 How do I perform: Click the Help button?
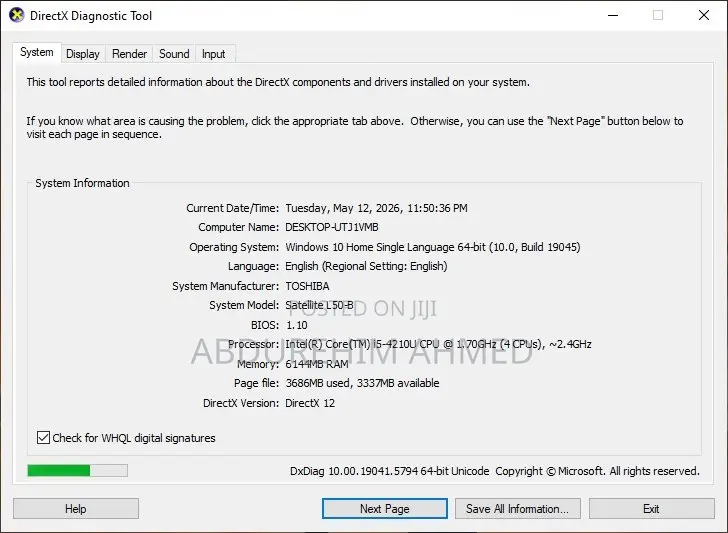76,509
